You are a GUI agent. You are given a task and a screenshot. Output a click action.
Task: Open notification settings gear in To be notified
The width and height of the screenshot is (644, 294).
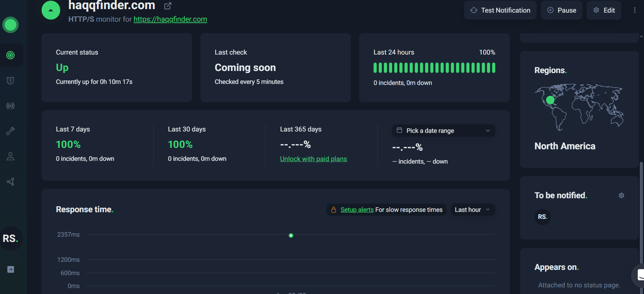click(x=621, y=195)
